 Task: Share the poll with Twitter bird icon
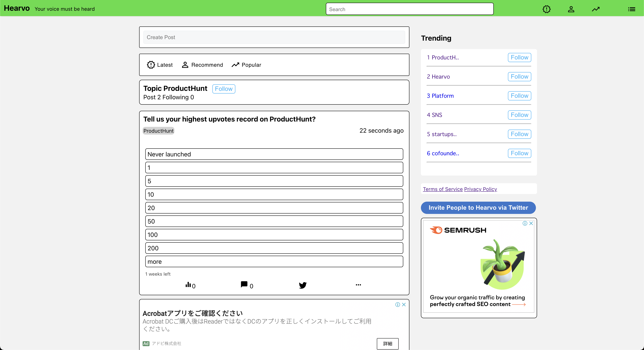point(302,285)
